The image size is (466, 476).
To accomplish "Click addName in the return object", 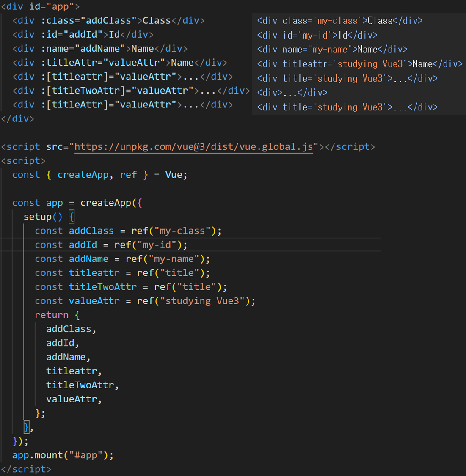I will click(x=66, y=357).
